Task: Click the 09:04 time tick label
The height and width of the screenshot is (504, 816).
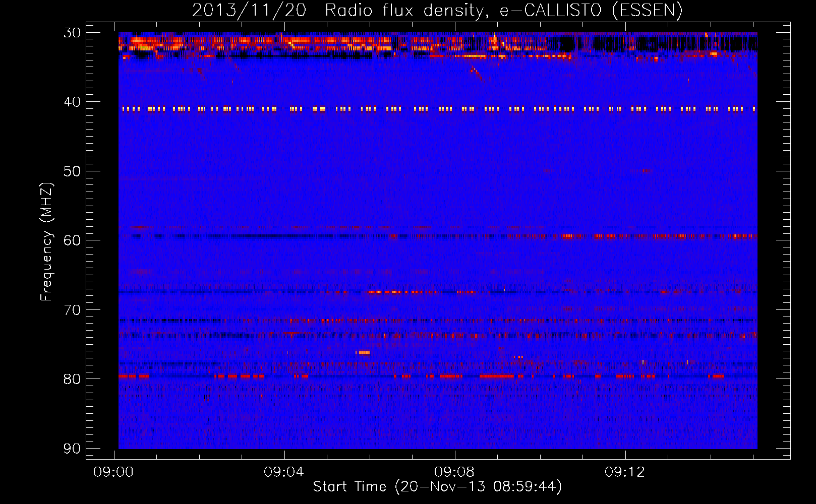Action: click(x=284, y=472)
